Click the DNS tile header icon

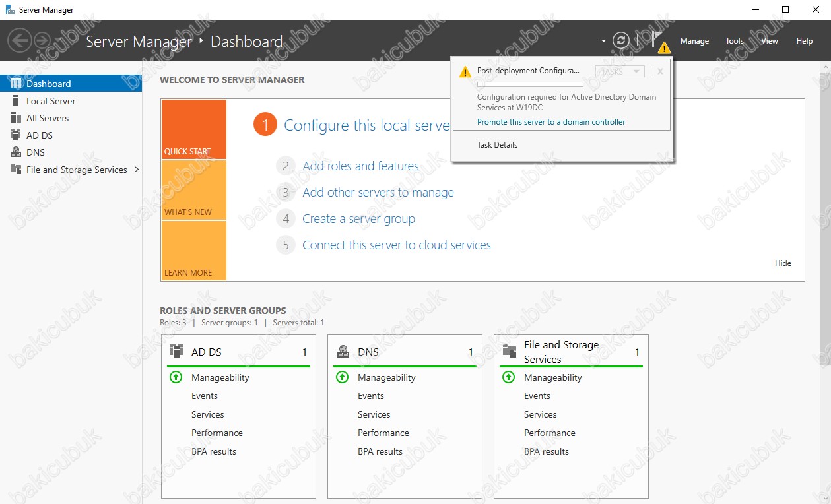pyautogui.click(x=343, y=351)
